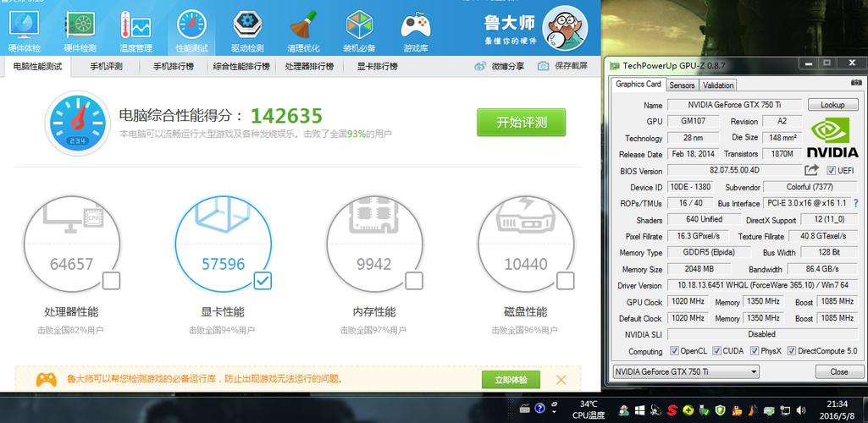Switch to 手机排行榜 tab
The width and height of the screenshot is (868, 423).
[x=174, y=66]
